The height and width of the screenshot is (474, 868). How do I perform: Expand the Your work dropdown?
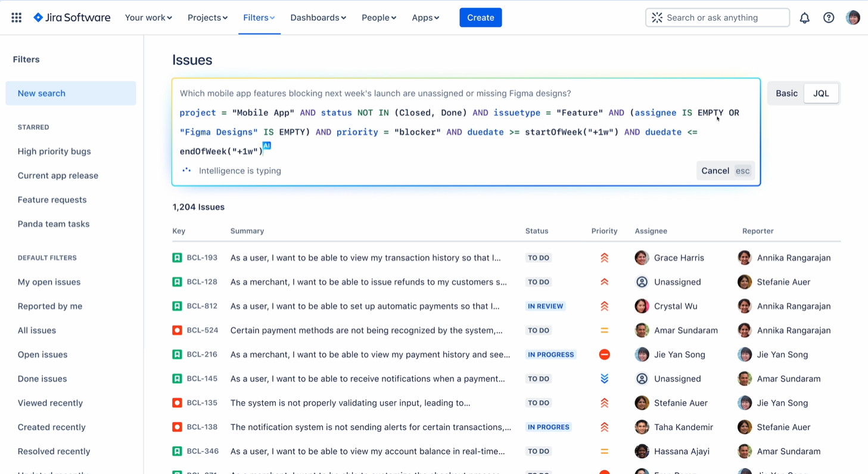[148, 18]
